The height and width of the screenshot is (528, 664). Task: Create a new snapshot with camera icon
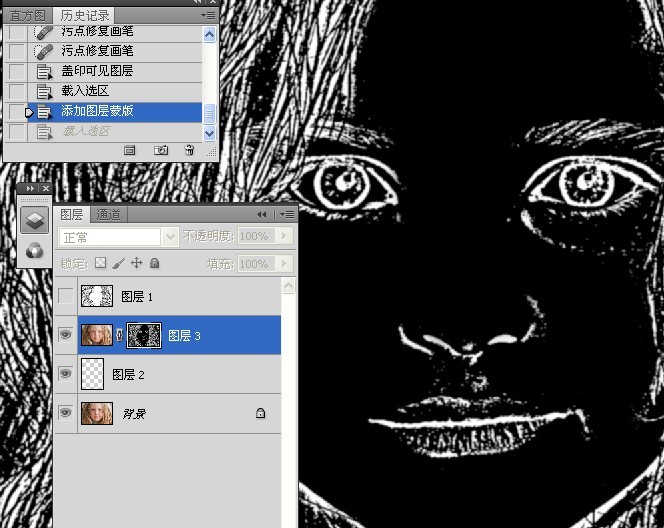point(161,150)
